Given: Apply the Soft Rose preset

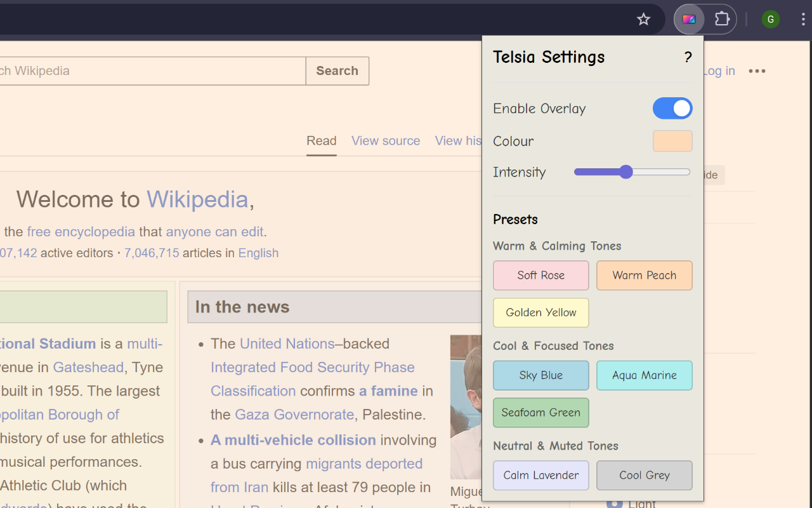Looking at the screenshot, I should pyautogui.click(x=540, y=275).
